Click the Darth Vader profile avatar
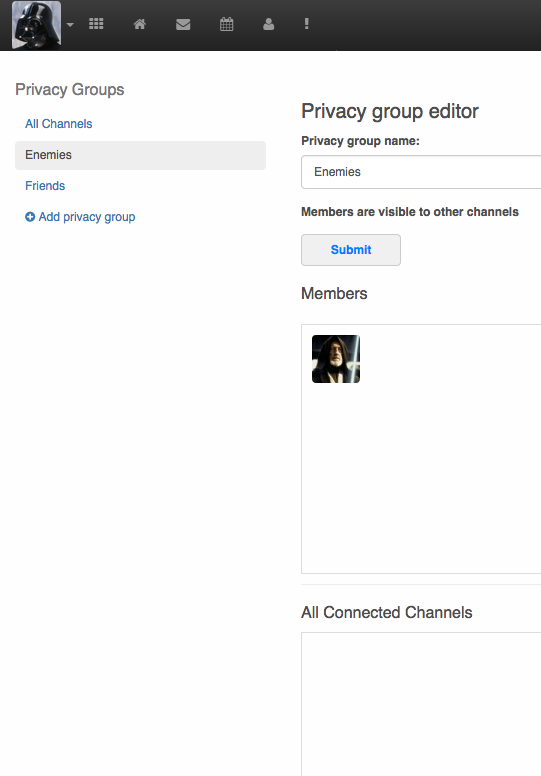Image resolution: width=541 pixels, height=776 pixels. (37, 25)
